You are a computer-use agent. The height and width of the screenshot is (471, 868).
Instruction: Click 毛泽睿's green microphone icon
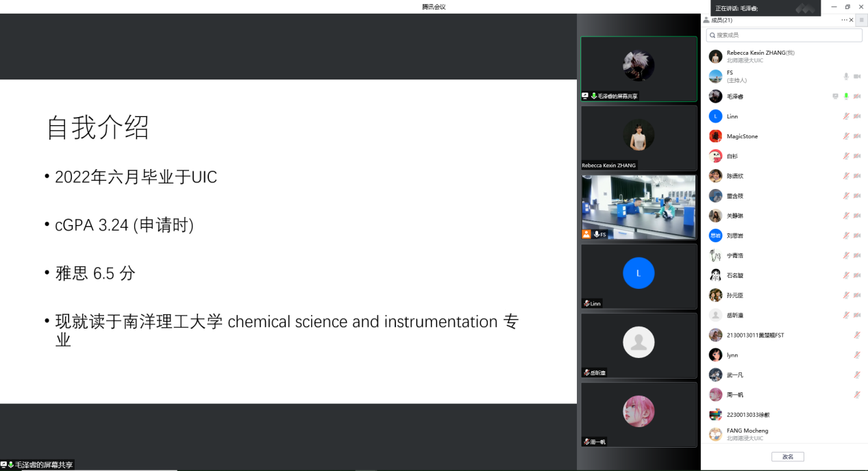tap(846, 97)
